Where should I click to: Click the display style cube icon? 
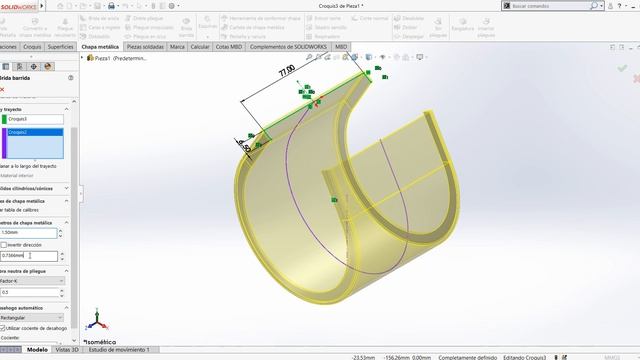tap(369, 57)
